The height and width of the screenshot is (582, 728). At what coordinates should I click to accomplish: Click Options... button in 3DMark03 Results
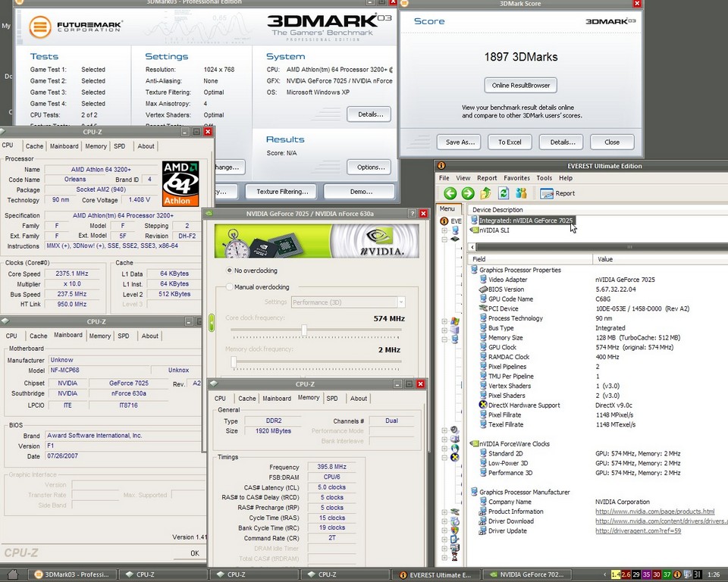click(x=371, y=167)
